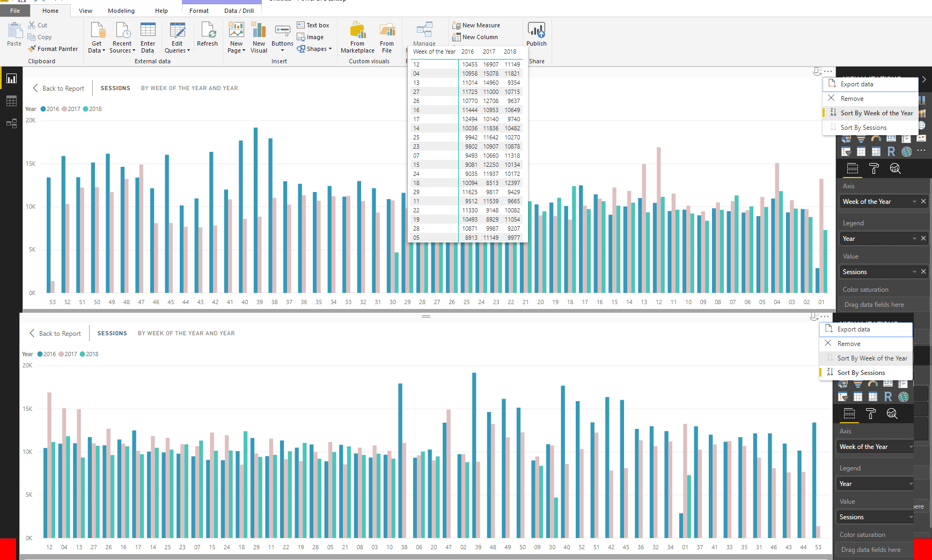
Task: Choose Sort By Week of the Year in lower menu
Action: tap(866, 358)
